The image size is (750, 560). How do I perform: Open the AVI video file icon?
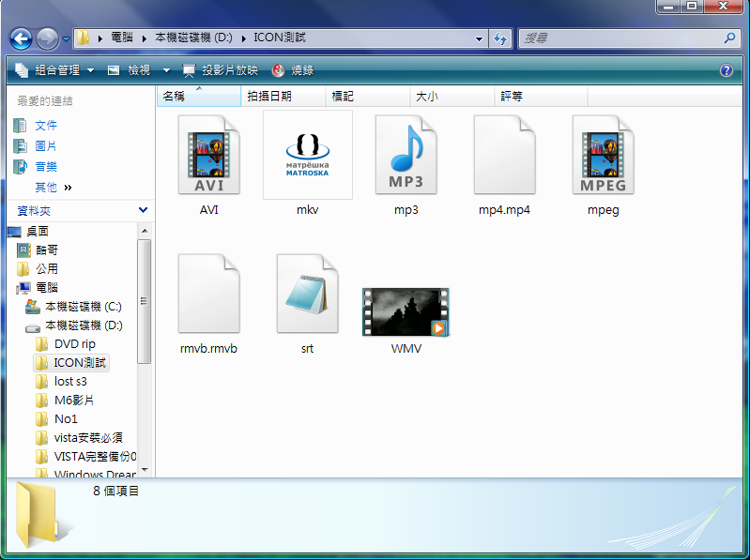(208, 156)
